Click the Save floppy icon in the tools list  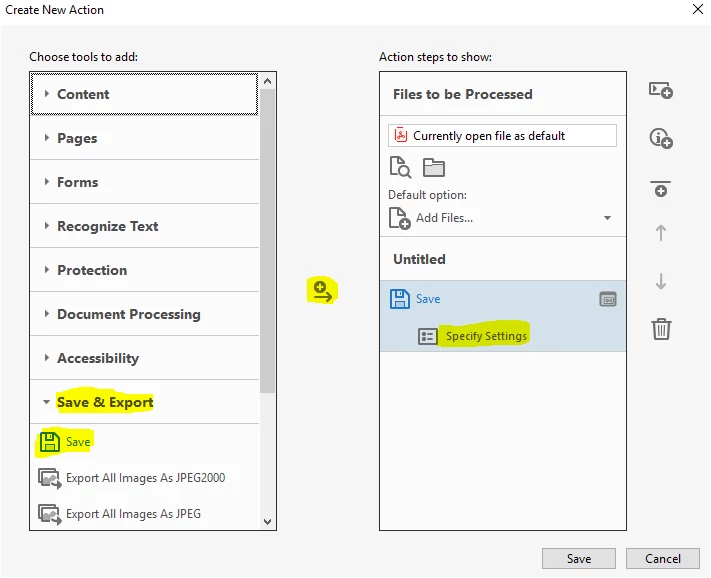[49, 442]
